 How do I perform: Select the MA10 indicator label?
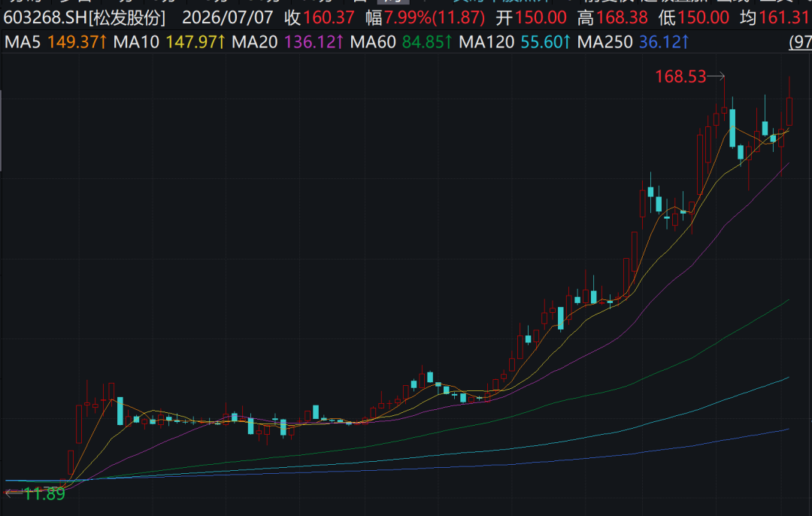[136, 42]
